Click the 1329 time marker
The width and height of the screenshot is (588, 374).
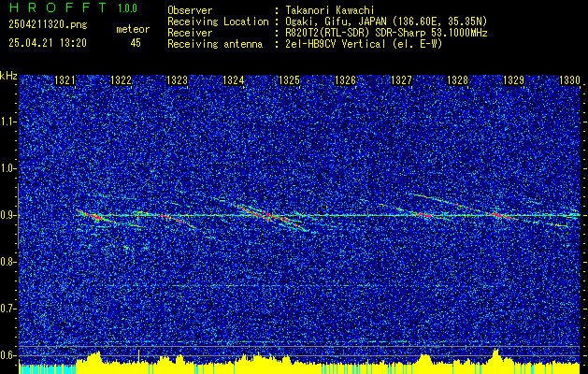coord(514,79)
